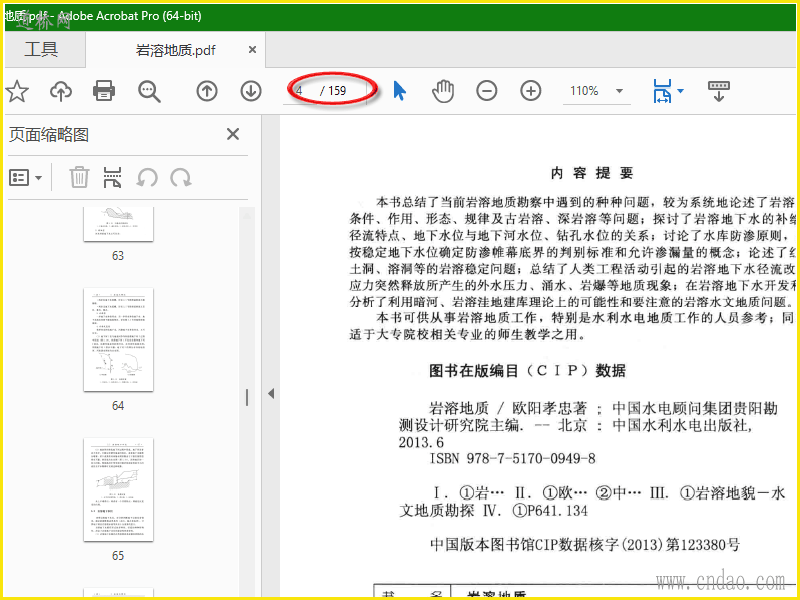Viewport: 800px width, 600px height.
Task: Print the document with the printer icon
Action: click(x=104, y=91)
